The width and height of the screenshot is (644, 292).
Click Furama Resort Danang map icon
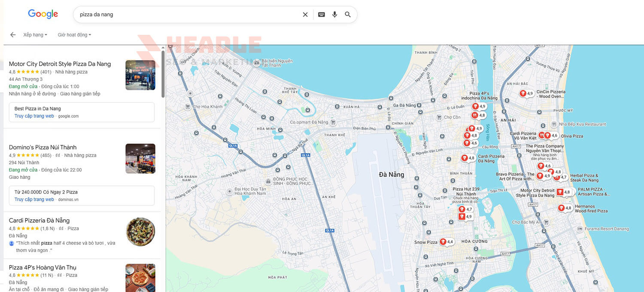click(580, 229)
